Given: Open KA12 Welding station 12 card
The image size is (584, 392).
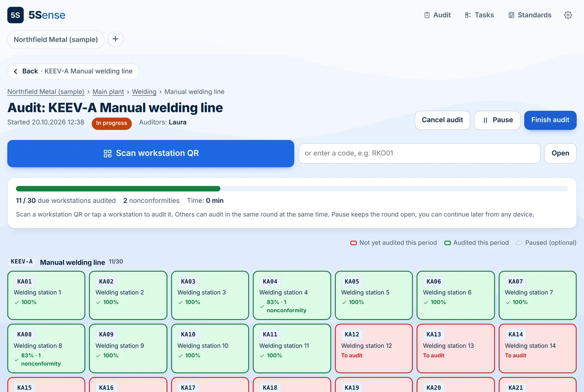Looking at the screenshot, I should [x=374, y=348].
